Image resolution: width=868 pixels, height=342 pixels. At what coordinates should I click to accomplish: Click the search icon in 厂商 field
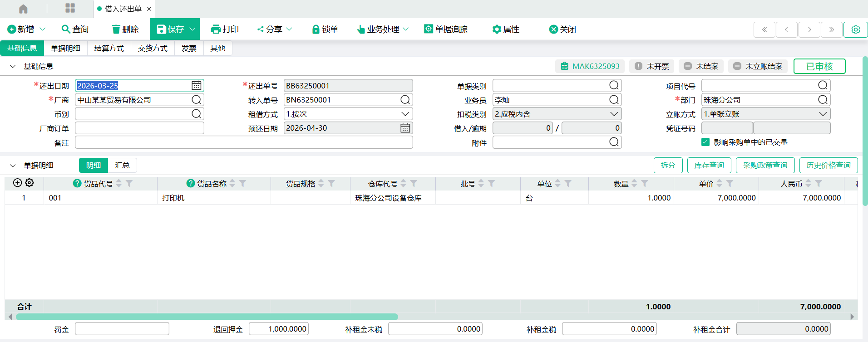tap(196, 100)
